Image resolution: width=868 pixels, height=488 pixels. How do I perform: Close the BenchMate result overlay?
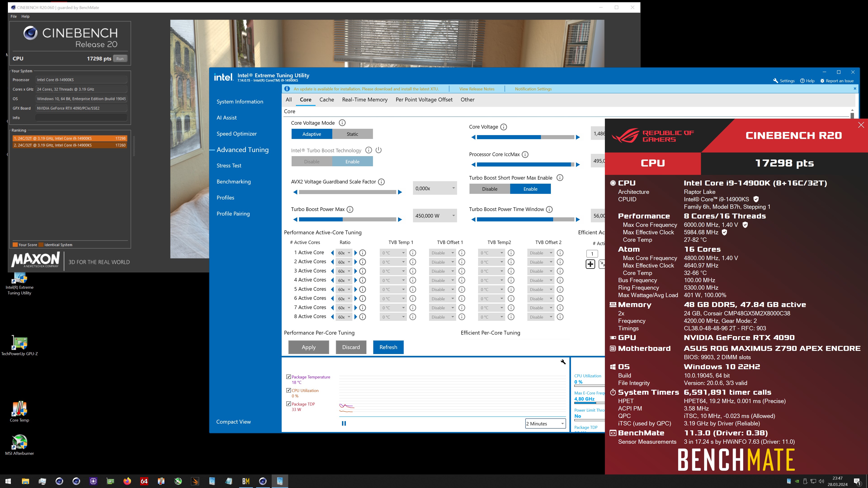click(861, 125)
